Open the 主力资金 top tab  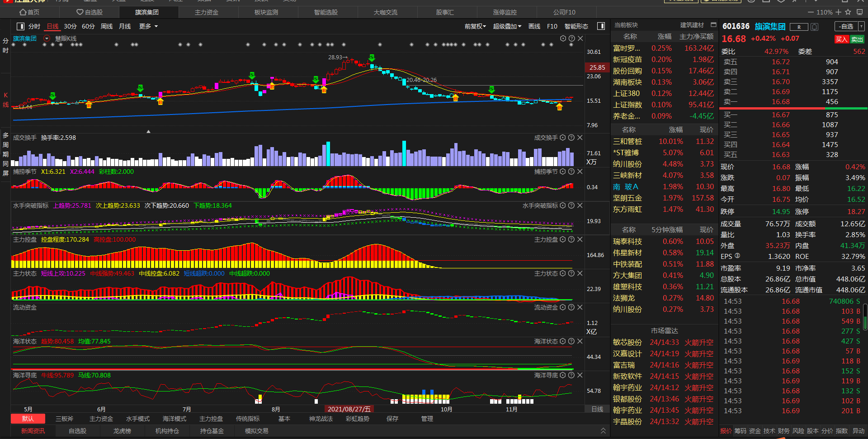coord(207,12)
